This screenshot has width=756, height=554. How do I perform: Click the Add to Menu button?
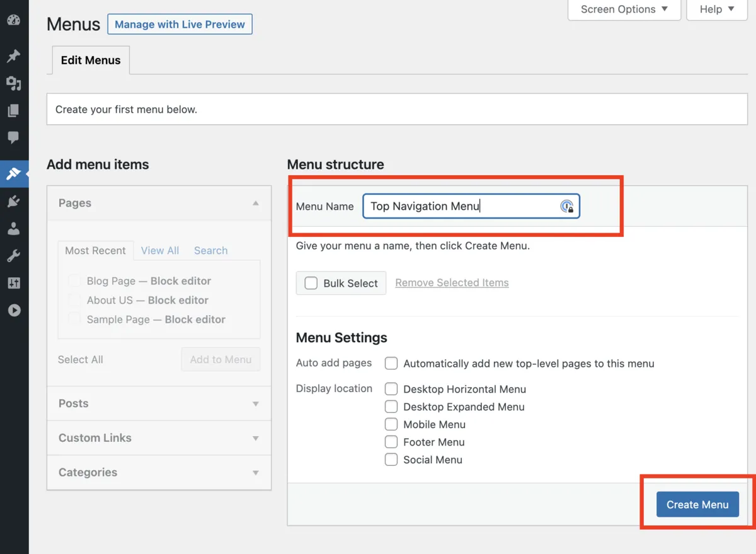220,359
